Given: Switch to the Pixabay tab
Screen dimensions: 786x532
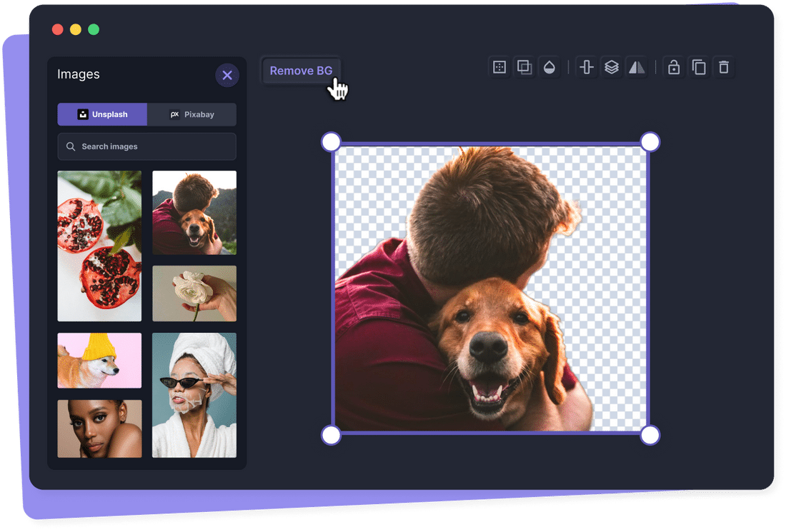Looking at the screenshot, I should (191, 114).
